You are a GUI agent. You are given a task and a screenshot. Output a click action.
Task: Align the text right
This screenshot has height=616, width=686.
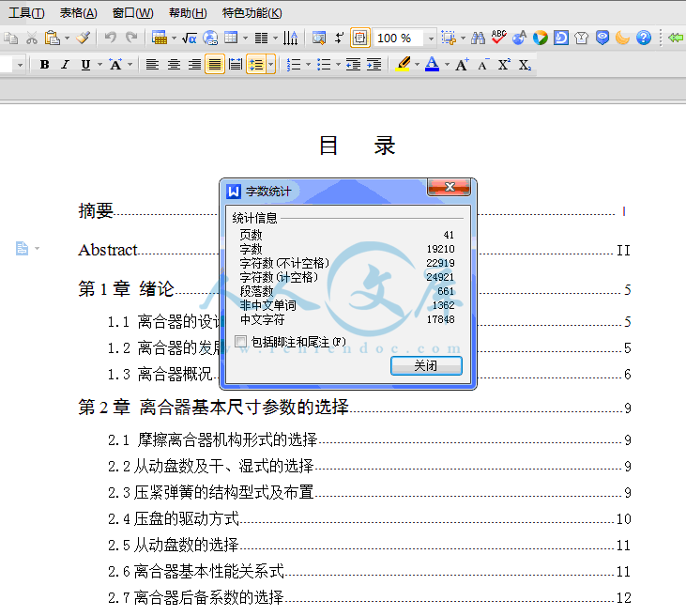[194, 65]
